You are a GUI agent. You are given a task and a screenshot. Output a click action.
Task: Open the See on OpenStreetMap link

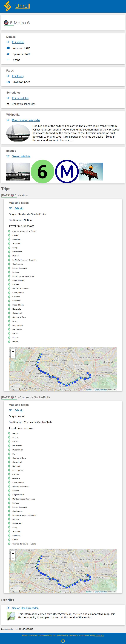[25, 608]
